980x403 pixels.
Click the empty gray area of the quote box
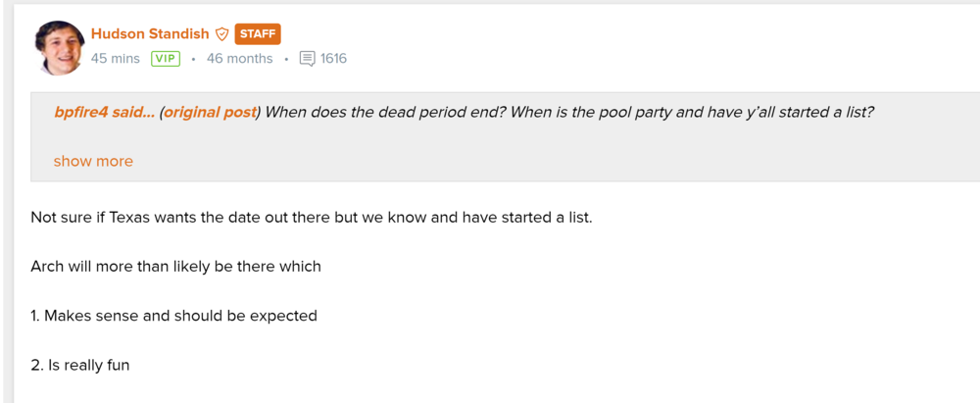pyautogui.click(x=588, y=157)
